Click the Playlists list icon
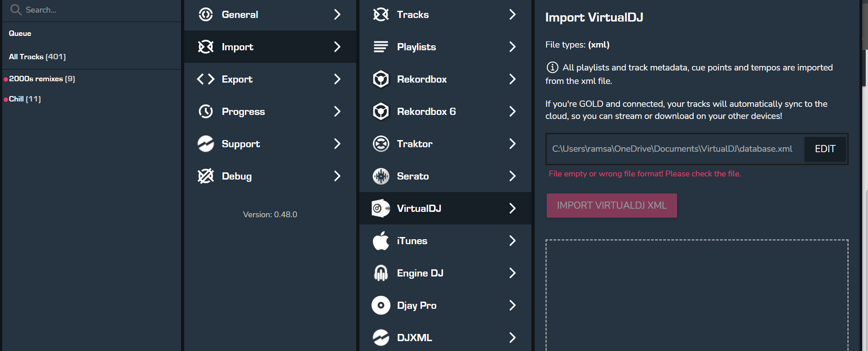This screenshot has width=868, height=351. click(381, 47)
